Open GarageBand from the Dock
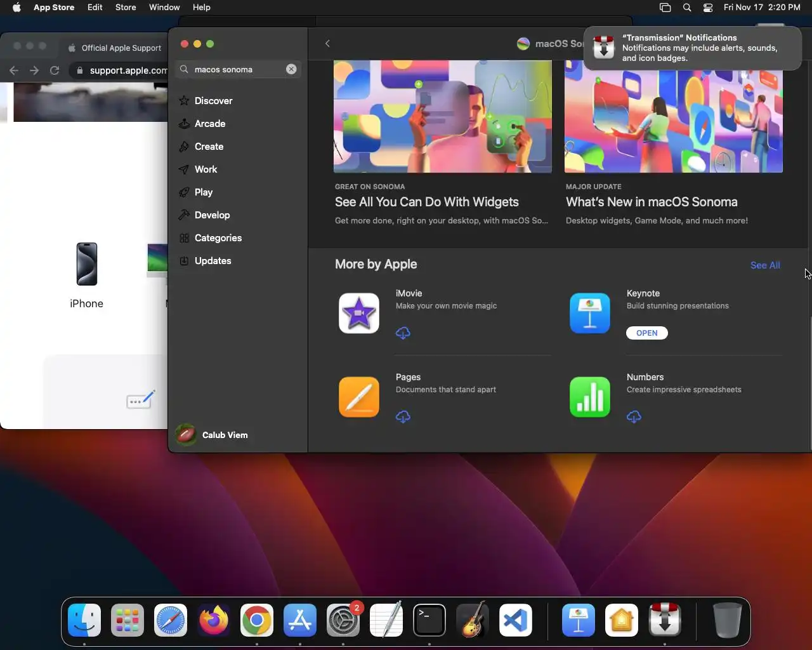812x650 pixels. (x=473, y=620)
